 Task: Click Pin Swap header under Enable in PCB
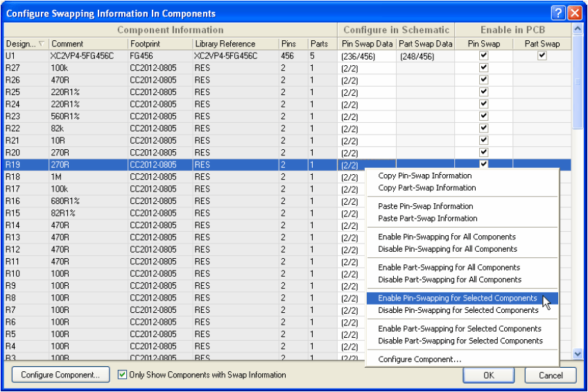[484, 44]
